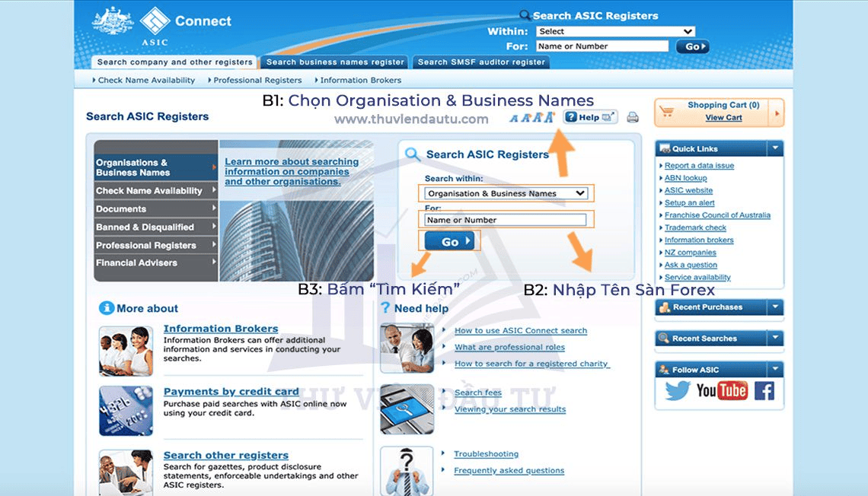The width and height of the screenshot is (868, 496).
Task: Open How to use ASIC Connect search link
Action: click(521, 331)
